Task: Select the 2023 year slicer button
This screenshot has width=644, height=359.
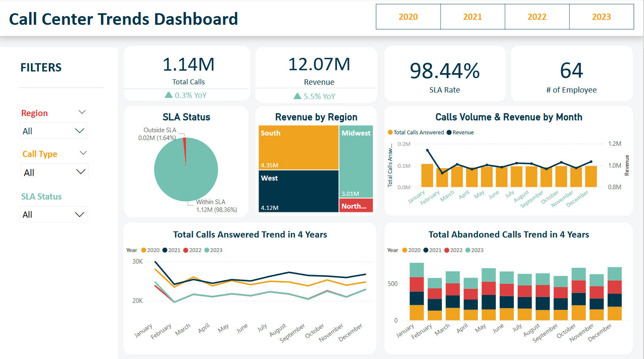Action: pyautogui.click(x=601, y=17)
